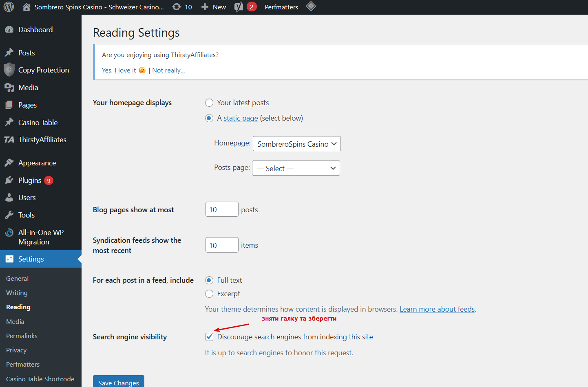Open the Posts page Select dropdown
This screenshot has height=387, width=588.
coord(296,168)
